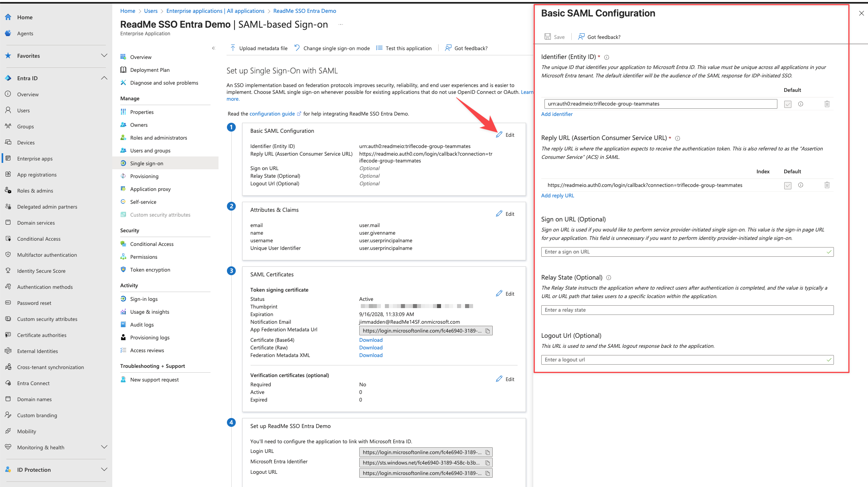
Task: Open Certificate authorities in the Entra ID menu
Action: coord(42,335)
